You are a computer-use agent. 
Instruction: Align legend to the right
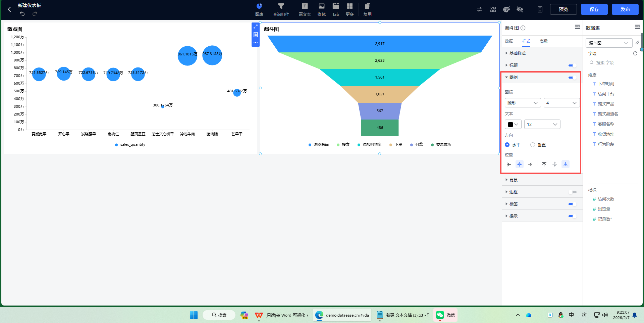530,164
